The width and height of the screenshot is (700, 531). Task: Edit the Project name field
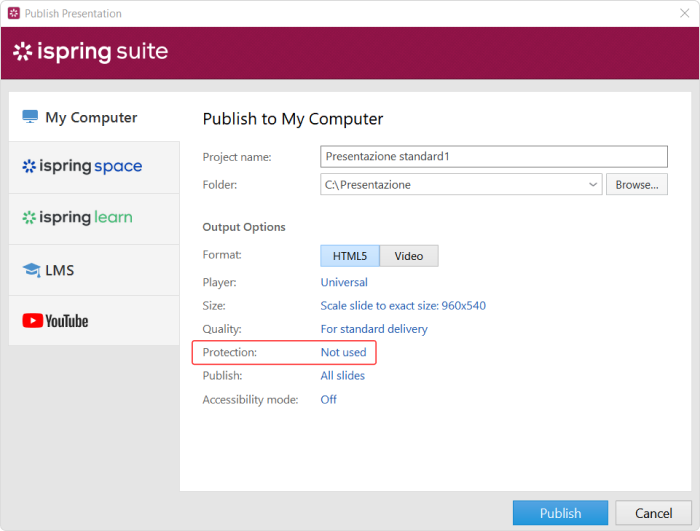click(494, 156)
